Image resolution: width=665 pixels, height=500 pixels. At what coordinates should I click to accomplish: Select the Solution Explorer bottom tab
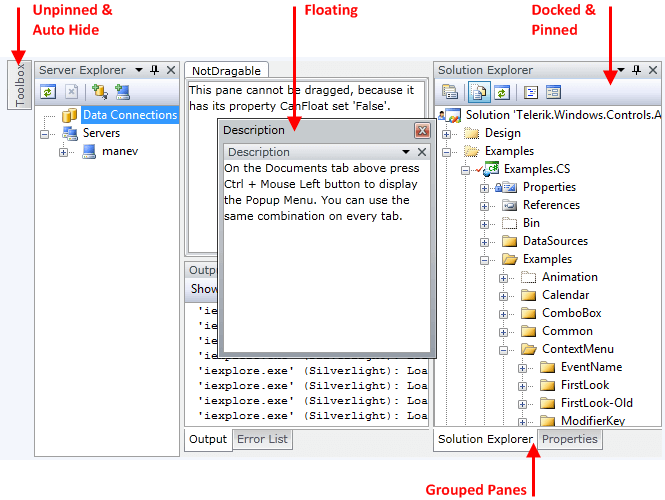click(485, 439)
